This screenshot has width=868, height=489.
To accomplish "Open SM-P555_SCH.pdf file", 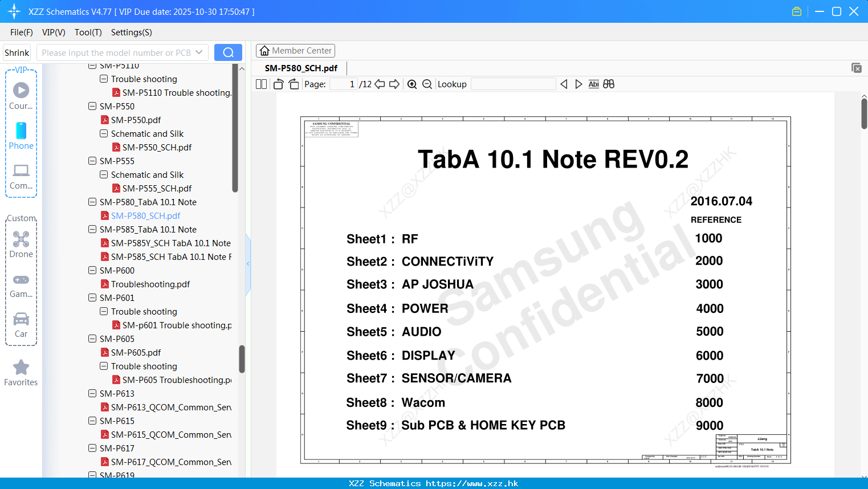I will click(157, 188).
